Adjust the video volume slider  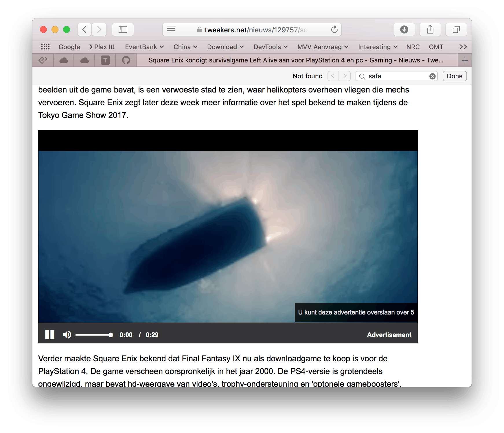point(94,335)
